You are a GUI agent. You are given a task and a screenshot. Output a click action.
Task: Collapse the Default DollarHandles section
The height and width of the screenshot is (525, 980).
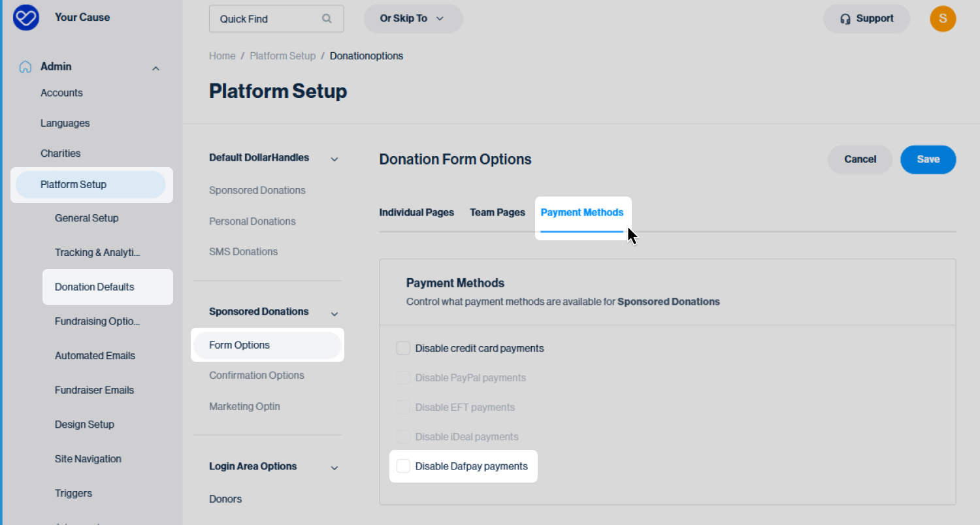coord(335,159)
